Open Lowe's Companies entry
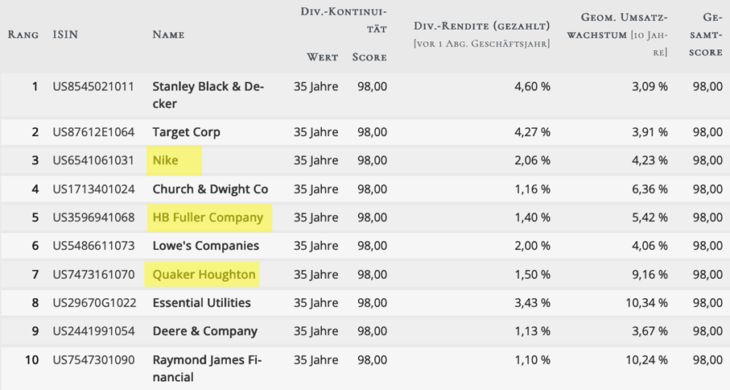 pyautogui.click(x=206, y=246)
